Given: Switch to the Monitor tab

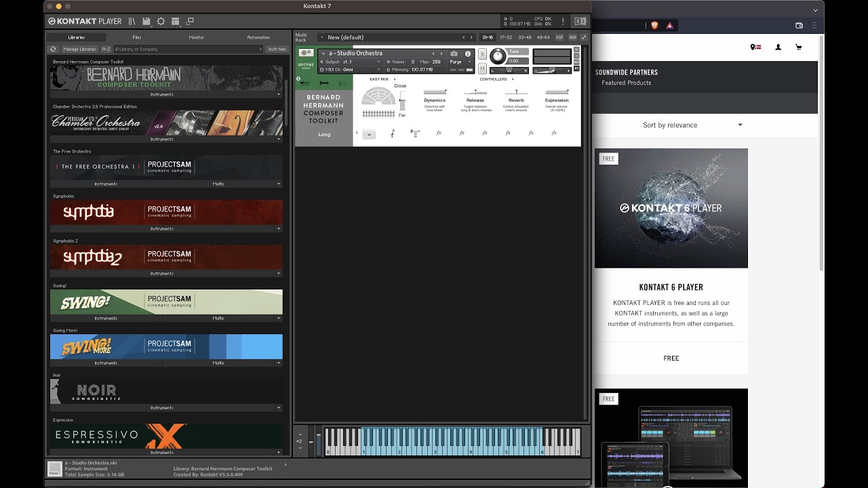Looking at the screenshot, I should point(197,37).
